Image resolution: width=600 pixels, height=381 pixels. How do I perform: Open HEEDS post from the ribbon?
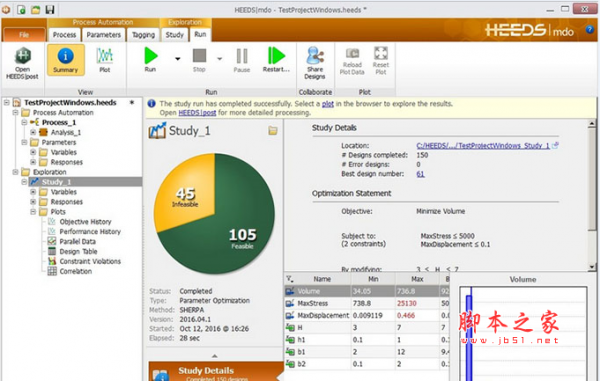[22, 63]
